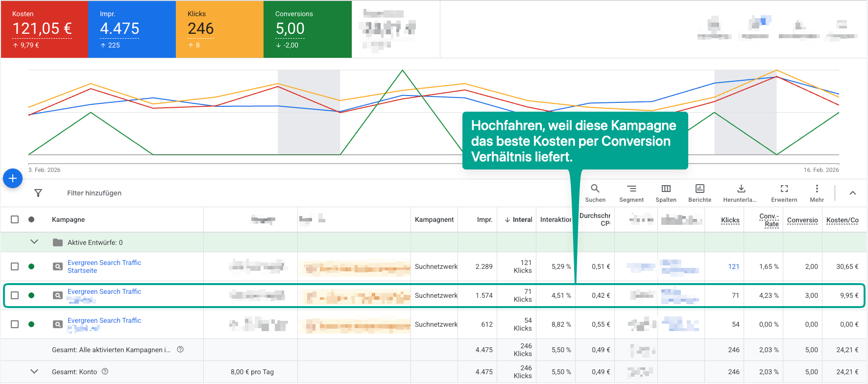
Task: Click the filter funnel icon
Action: (38, 193)
